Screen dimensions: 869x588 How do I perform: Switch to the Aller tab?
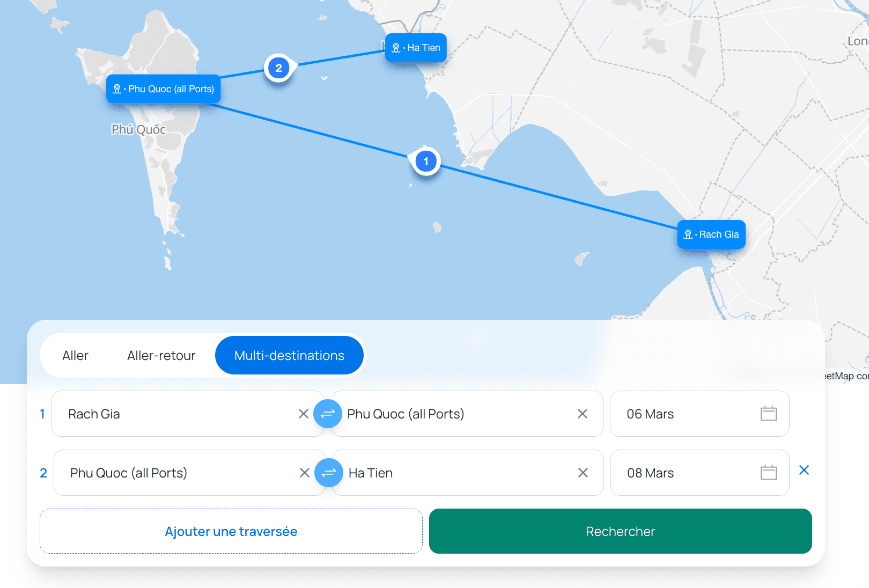(x=75, y=355)
